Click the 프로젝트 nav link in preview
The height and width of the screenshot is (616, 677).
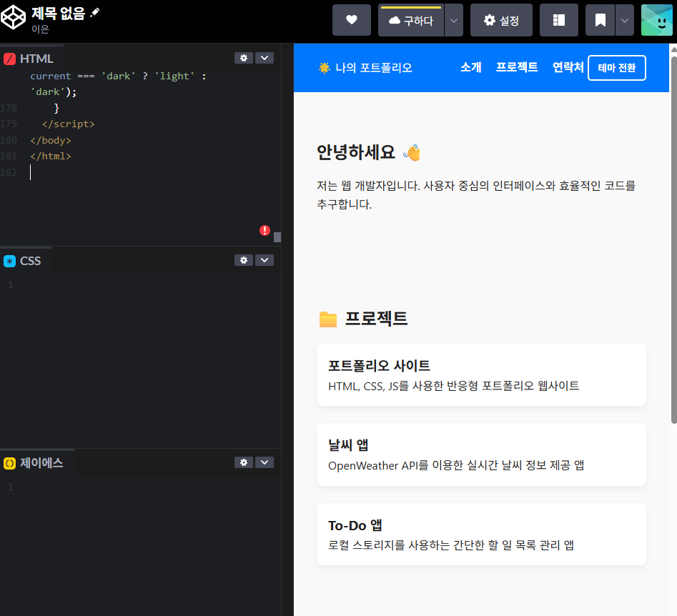517,67
